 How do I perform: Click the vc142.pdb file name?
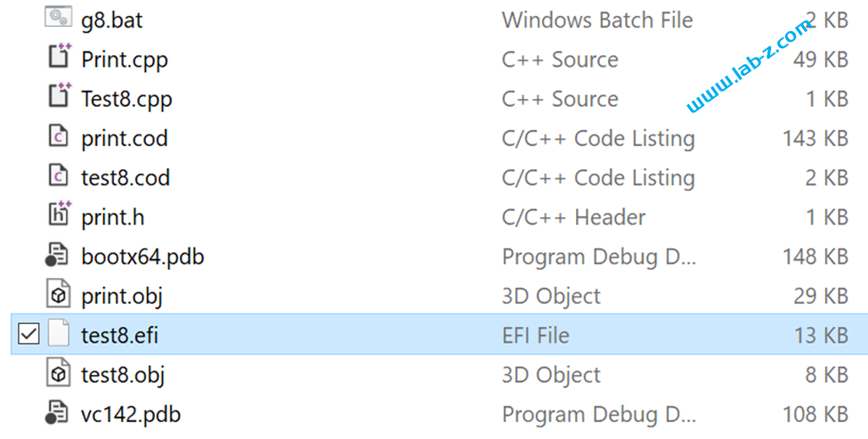tap(131, 414)
